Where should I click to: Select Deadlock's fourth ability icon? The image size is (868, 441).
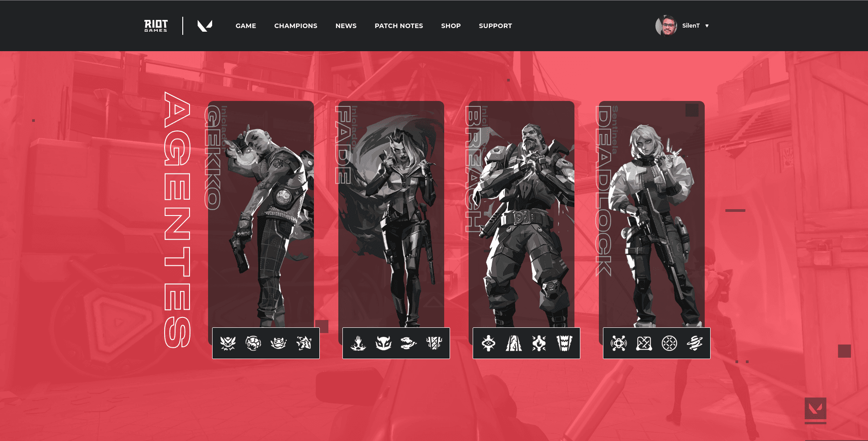click(x=695, y=343)
